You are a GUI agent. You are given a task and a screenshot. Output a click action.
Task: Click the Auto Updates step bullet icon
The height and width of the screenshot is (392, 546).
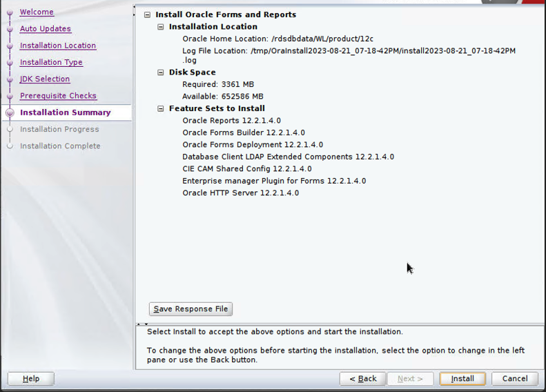point(10,29)
